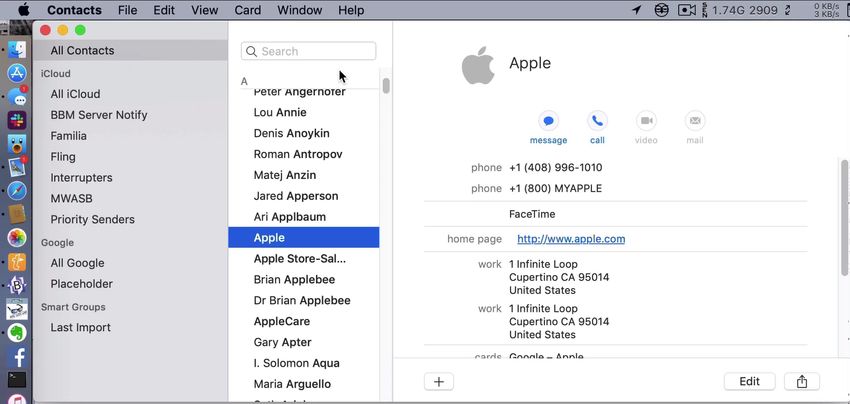Open the File menu
Image resolution: width=850 pixels, height=404 pixels.
[127, 10]
